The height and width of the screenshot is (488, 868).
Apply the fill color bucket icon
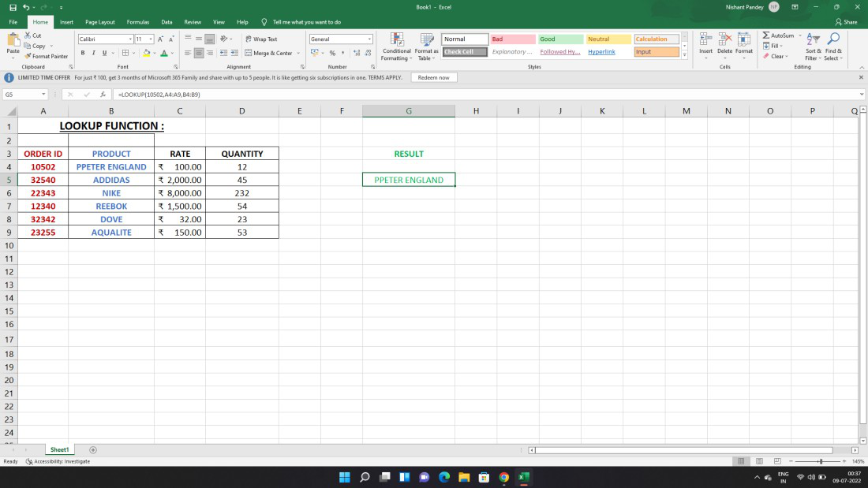tap(147, 53)
